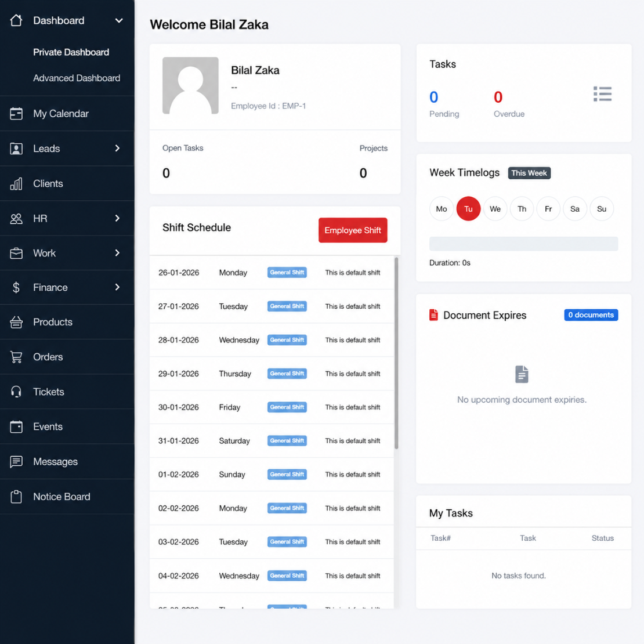Click Employee Id : EMP-1 text
Image resolution: width=644 pixels, height=644 pixels.
(268, 106)
